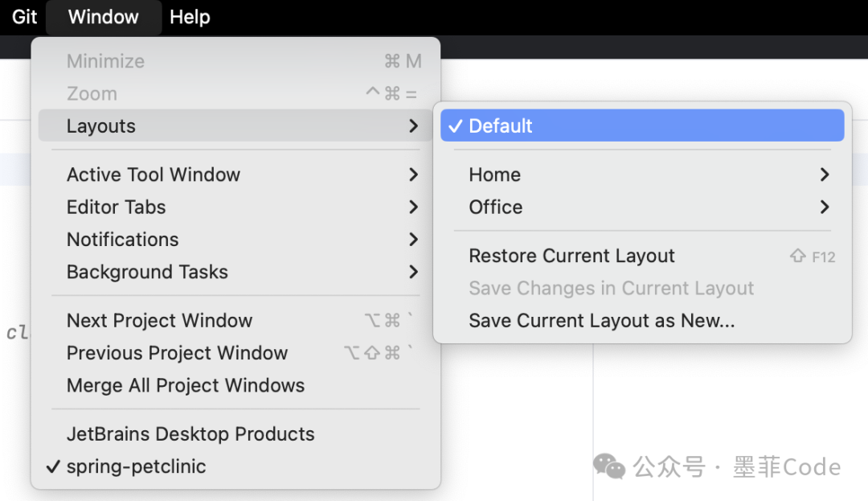The image size is (868, 501).
Task: Expand the Notifications submenu arrow
Action: coord(413,240)
